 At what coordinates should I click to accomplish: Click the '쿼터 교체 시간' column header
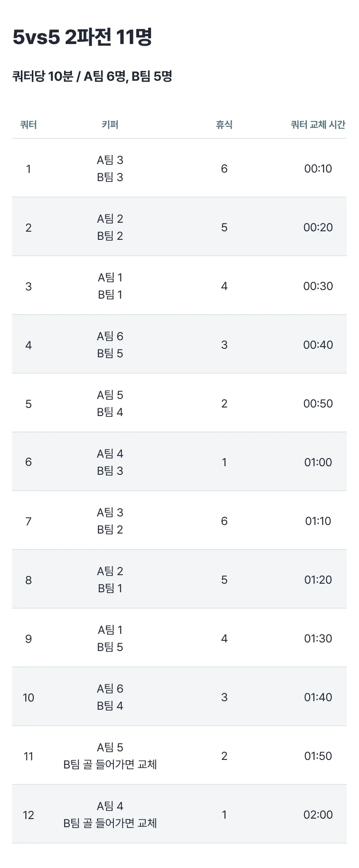(x=318, y=125)
